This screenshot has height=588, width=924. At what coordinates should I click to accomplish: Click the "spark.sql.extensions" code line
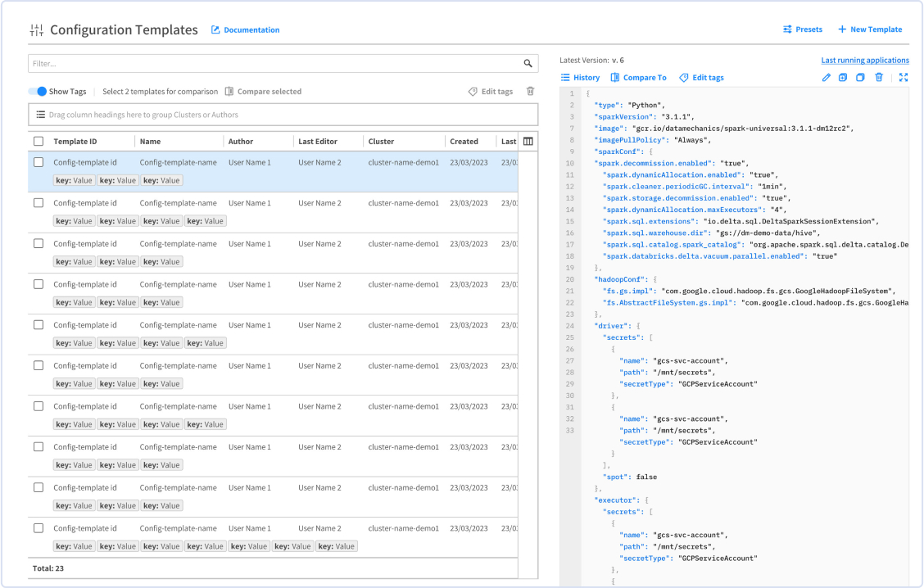tap(741, 221)
